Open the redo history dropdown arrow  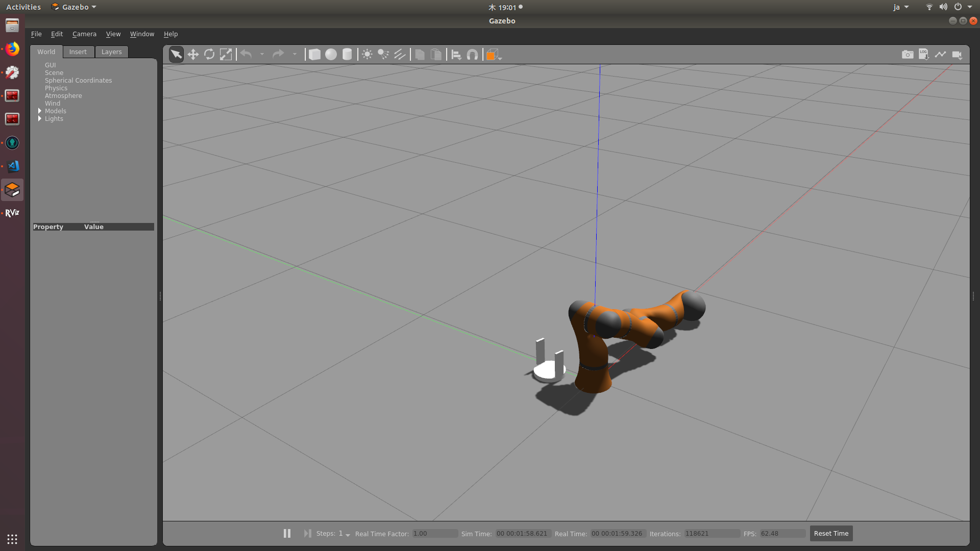pyautogui.click(x=295, y=54)
